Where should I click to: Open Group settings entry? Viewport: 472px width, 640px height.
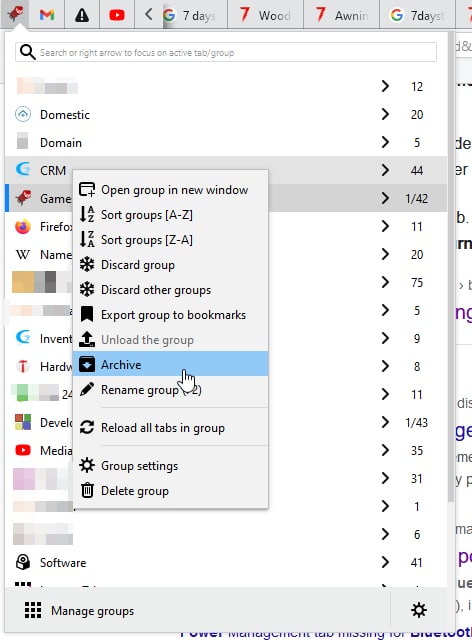tap(171, 465)
